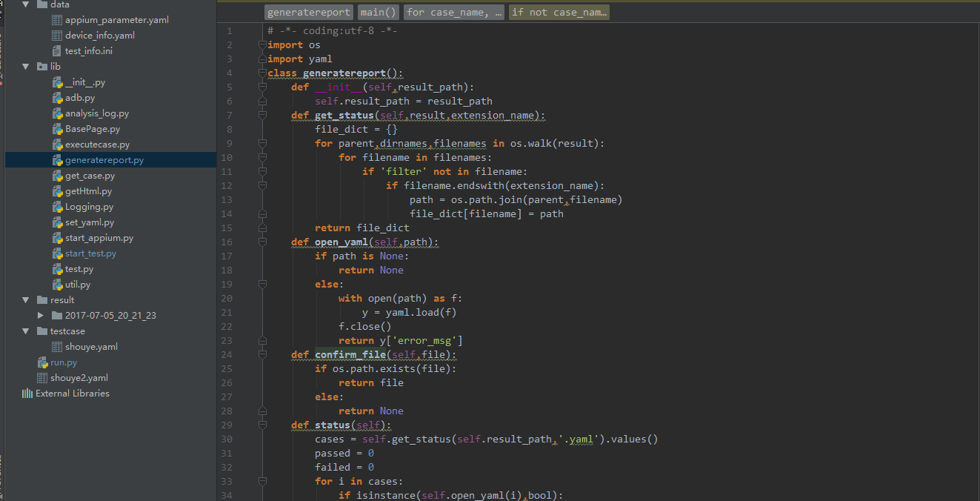Click line number 1 in the gutter
Viewport: 980px width, 501px height.
pos(229,31)
